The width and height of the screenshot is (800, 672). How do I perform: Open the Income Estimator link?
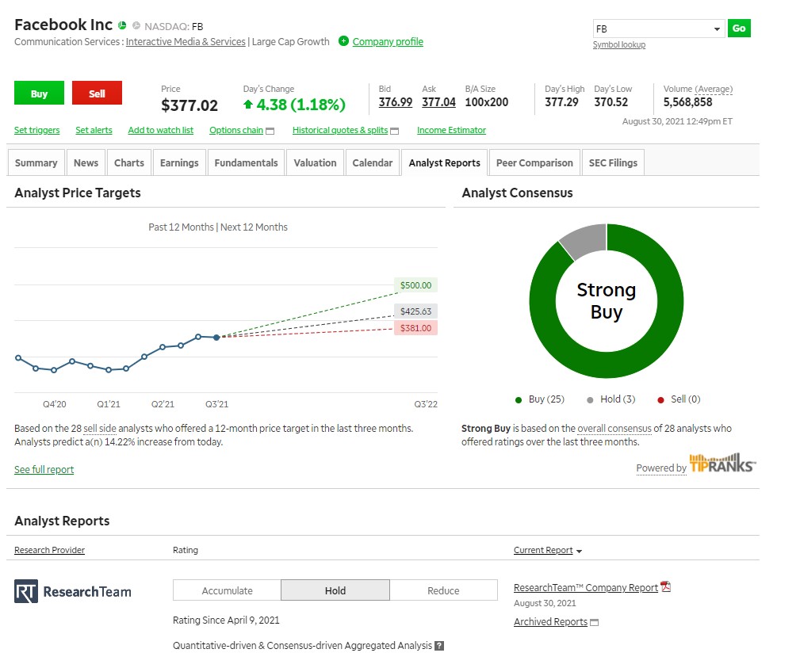[x=451, y=130]
